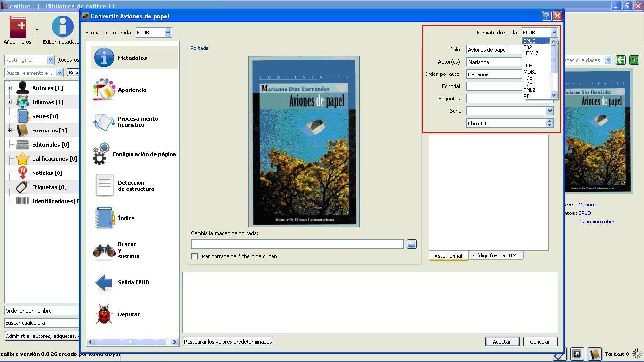This screenshot has height=362, width=644.
Task: Click the Noticias icon in tag browser
Action: pos(22,173)
